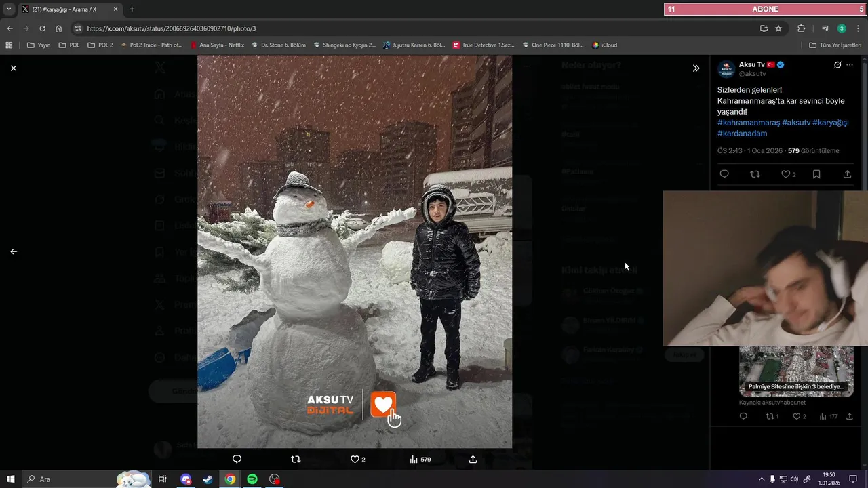
Task: Open the Chrome extensions puzzle icon
Action: coord(801,28)
